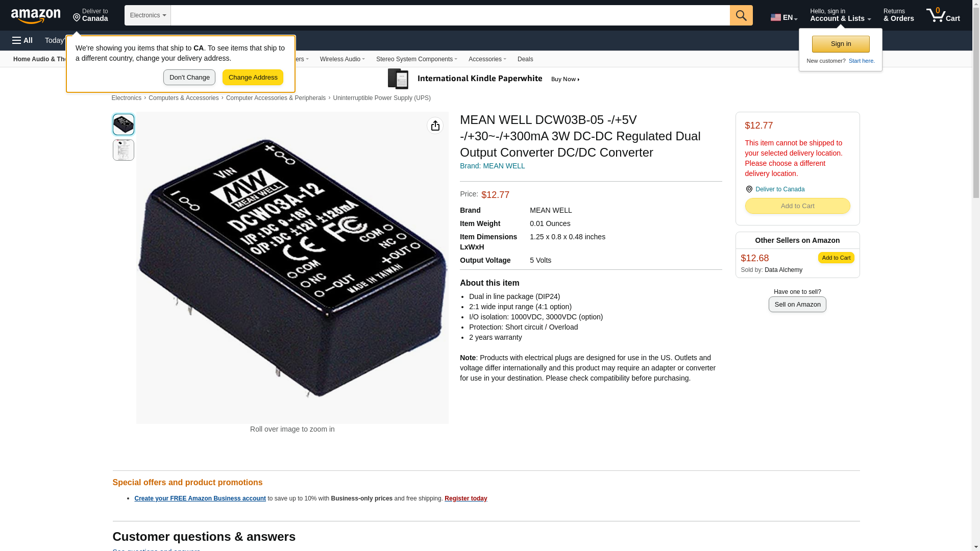Expand Stereo System Components menu
The width and height of the screenshot is (980, 551).
[x=416, y=59]
